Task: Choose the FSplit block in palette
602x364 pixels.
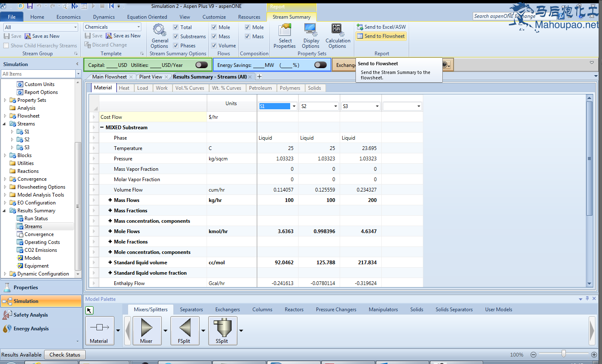Action: click(x=184, y=330)
